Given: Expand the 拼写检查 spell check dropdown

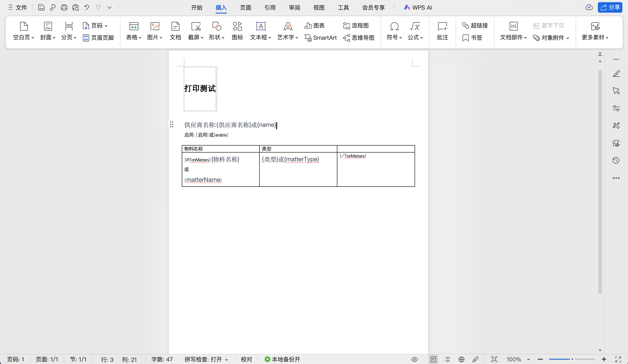Looking at the screenshot, I should click(x=226, y=359).
